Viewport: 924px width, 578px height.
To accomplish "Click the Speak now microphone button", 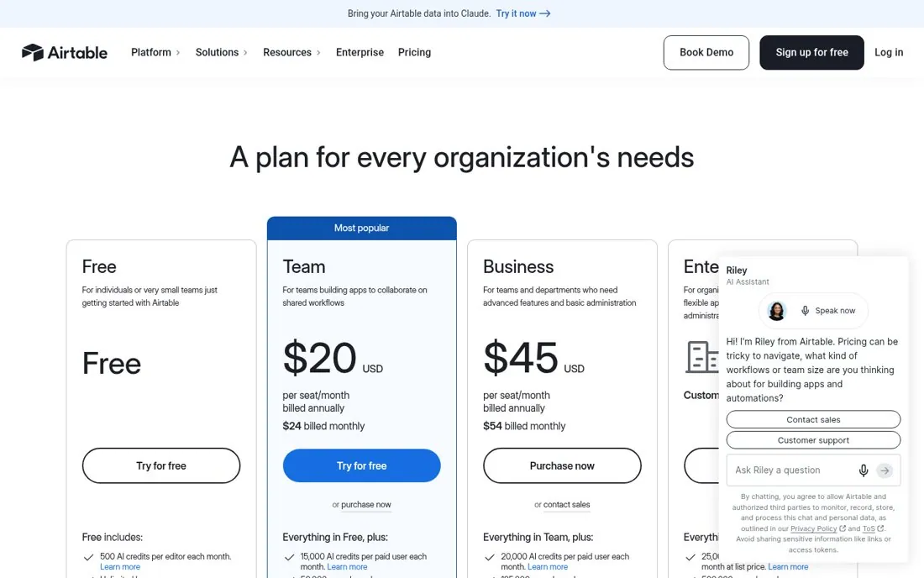I will coord(828,311).
